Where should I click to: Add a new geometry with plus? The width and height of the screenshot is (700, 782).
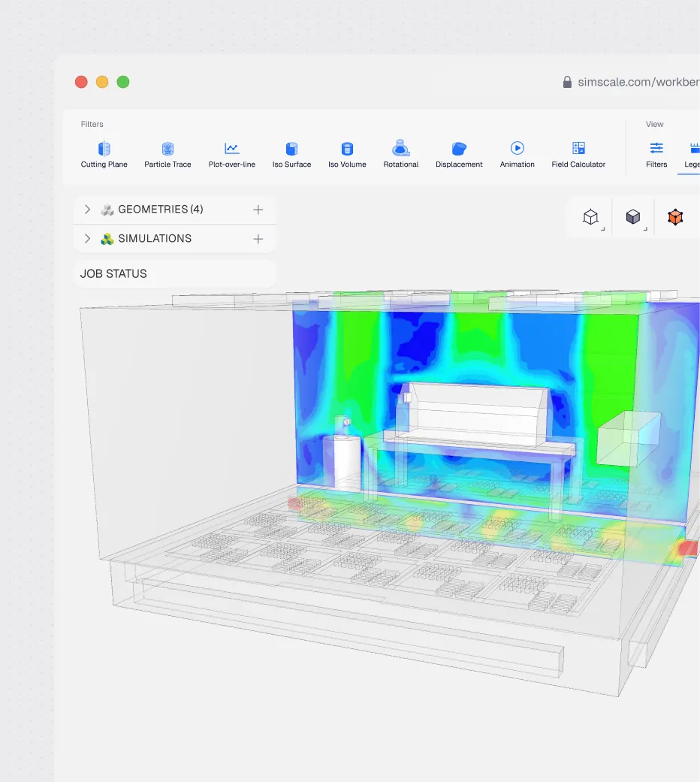pos(258,210)
